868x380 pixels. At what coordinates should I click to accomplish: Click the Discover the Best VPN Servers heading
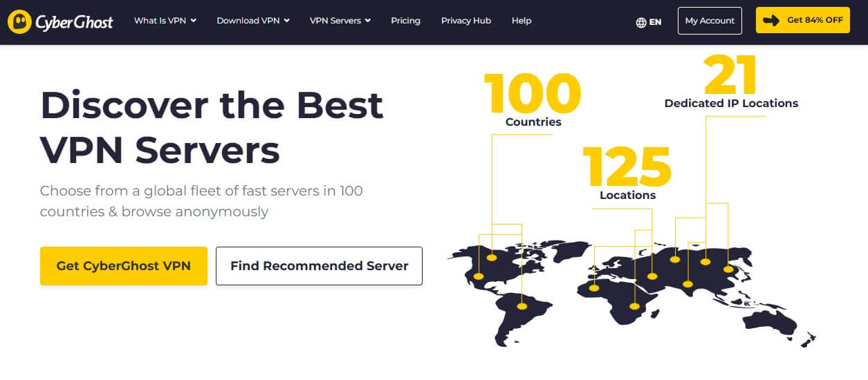coord(212,127)
